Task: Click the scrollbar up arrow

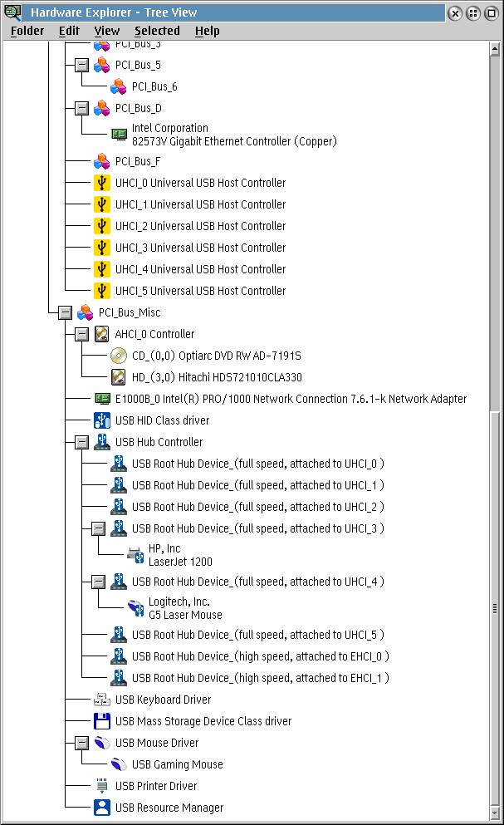Action: (x=495, y=49)
